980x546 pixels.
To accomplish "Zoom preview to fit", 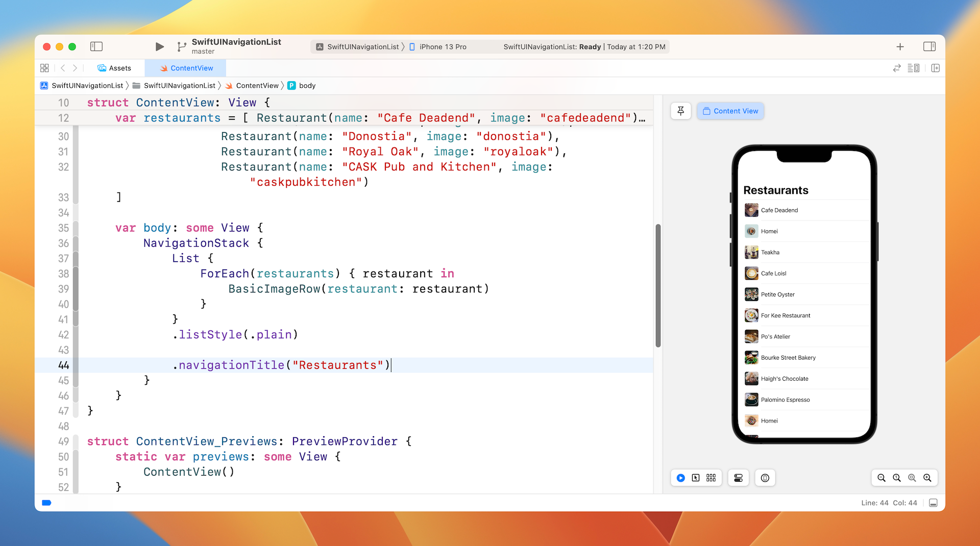I will click(912, 478).
